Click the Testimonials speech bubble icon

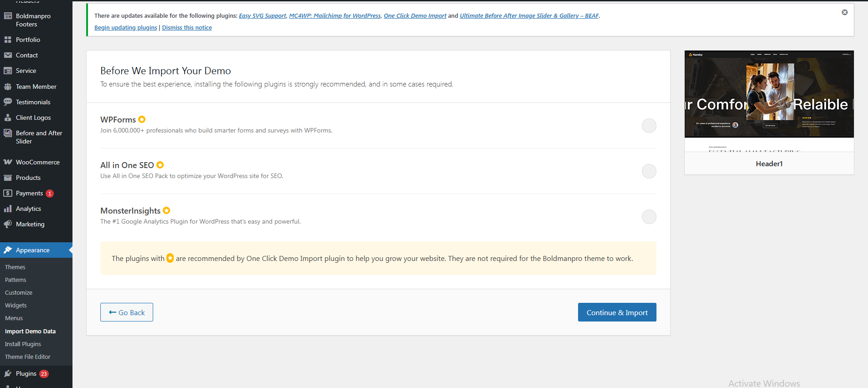[x=8, y=102]
